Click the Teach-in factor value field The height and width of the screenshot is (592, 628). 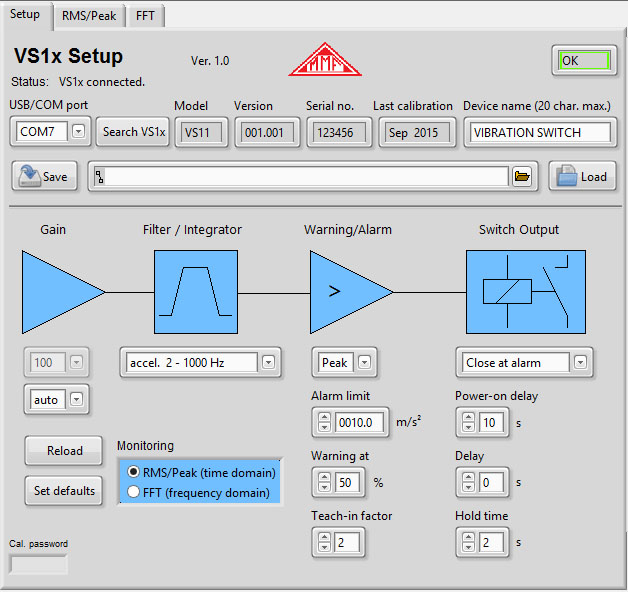point(347,542)
